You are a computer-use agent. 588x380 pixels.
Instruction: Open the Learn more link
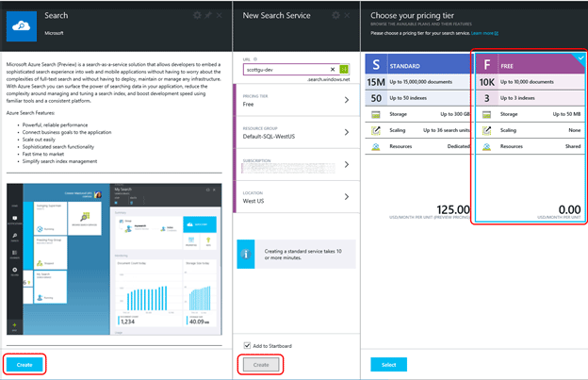484,33
